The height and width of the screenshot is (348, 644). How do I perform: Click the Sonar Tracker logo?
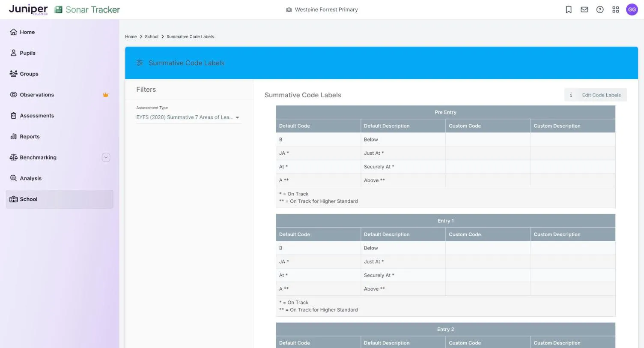[x=87, y=9]
